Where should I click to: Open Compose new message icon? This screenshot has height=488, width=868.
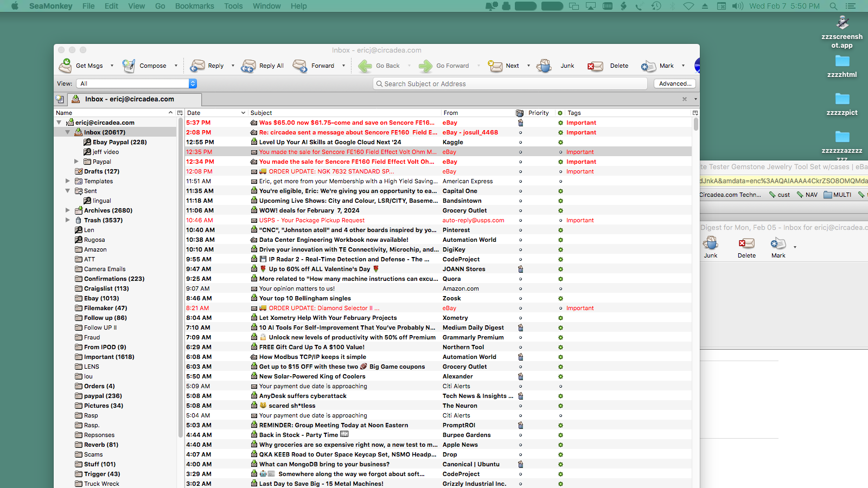(129, 66)
